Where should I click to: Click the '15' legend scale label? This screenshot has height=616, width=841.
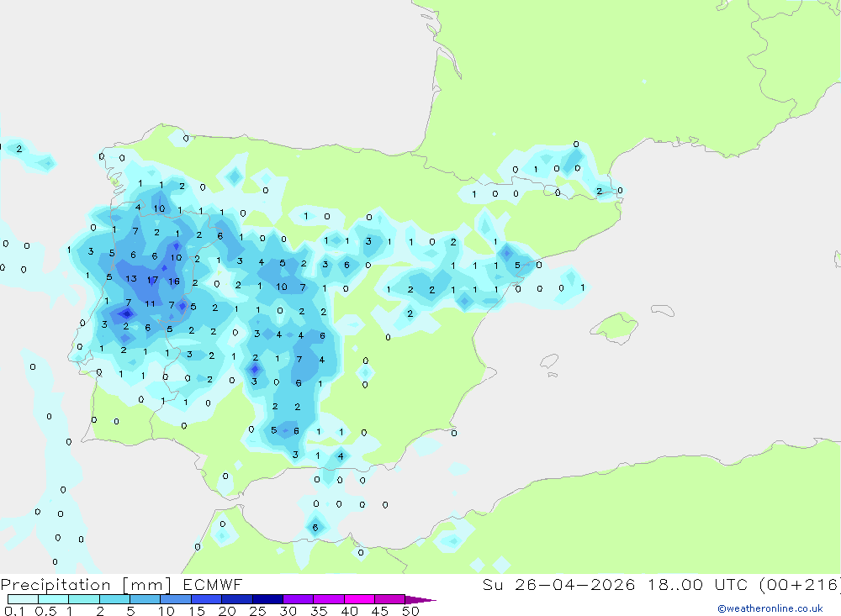click(196, 611)
